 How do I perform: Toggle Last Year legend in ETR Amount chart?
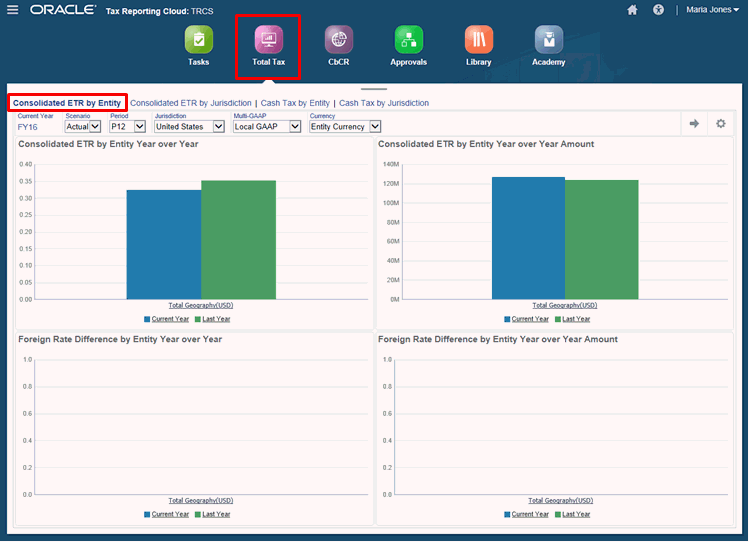pos(573,319)
